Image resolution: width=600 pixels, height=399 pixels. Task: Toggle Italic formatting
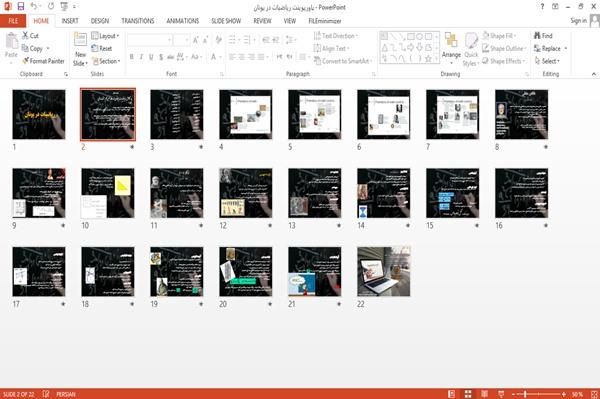tap(141, 57)
